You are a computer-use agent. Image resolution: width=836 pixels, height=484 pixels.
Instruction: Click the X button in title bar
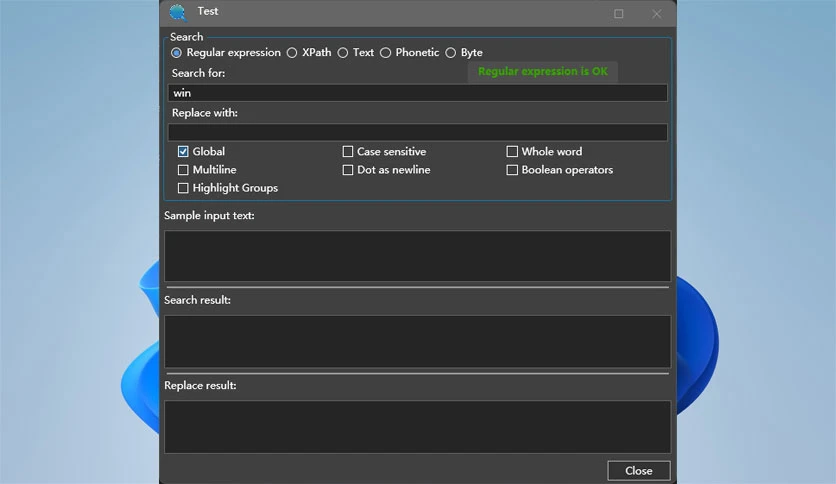point(656,14)
